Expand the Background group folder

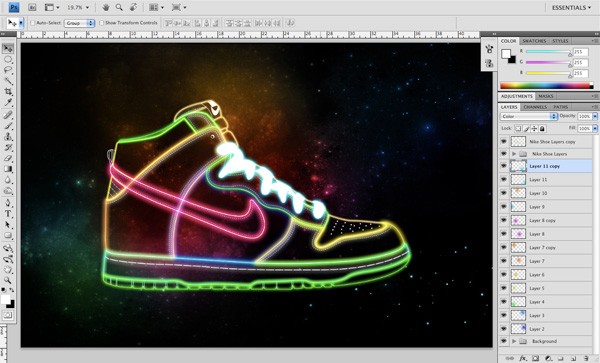514,341
